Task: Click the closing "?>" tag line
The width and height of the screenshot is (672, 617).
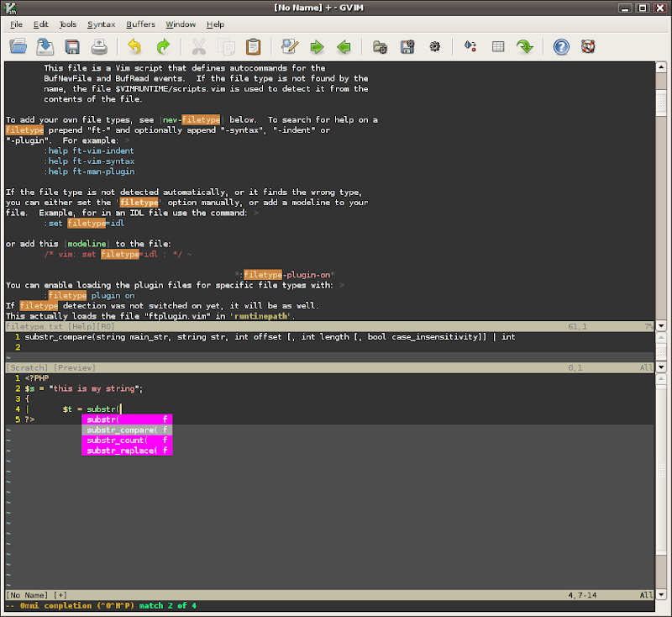Action: (x=29, y=419)
